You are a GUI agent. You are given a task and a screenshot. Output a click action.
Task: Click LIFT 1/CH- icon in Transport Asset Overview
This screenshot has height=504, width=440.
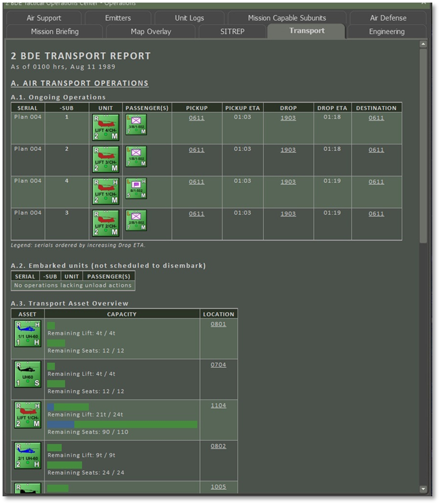pos(28,415)
